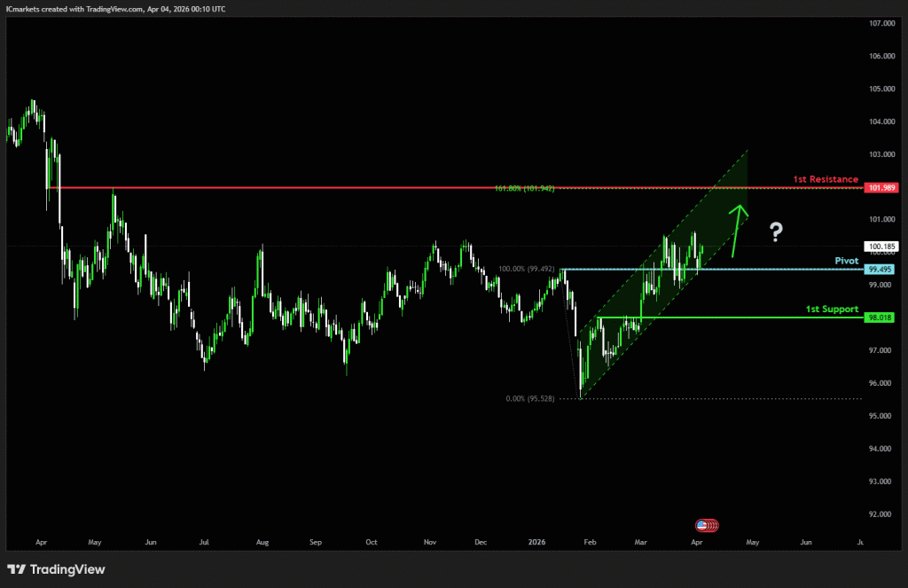Click the 101.989 resistance price label
Image resolution: width=908 pixels, height=588 pixels.
(x=881, y=187)
